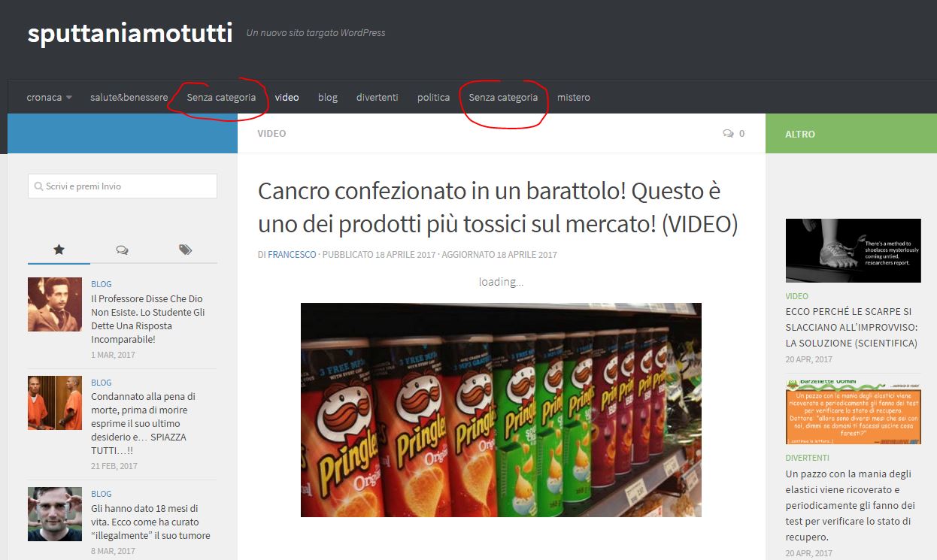The width and height of the screenshot is (937, 560).
Task: Open author FRANCESCO's profile link
Action: [x=292, y=255]
